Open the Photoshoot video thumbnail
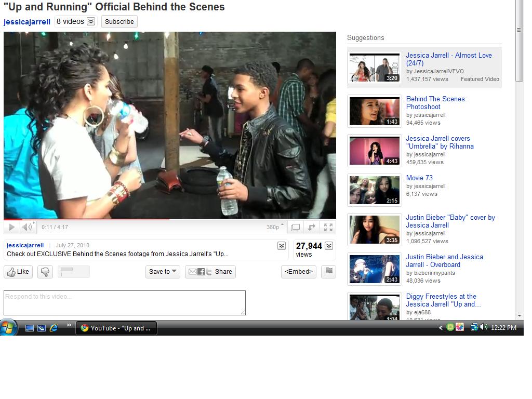Image resolution: width=532 pixels, height=399 pixels. (x=375, y=111)
